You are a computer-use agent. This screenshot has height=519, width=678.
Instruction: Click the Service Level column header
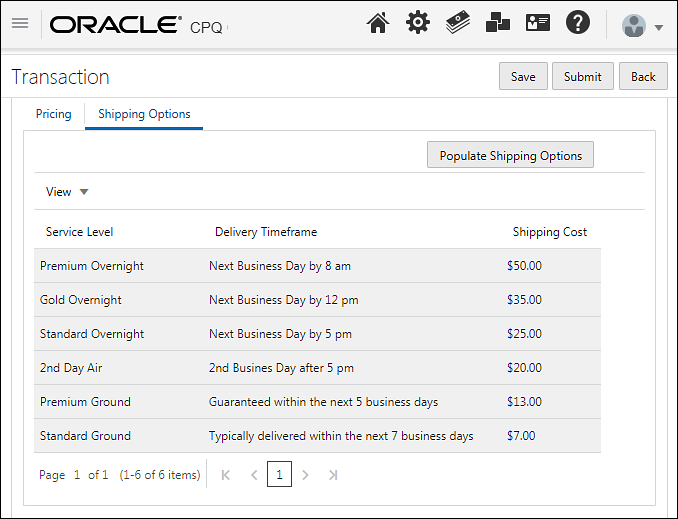[79, 232]
